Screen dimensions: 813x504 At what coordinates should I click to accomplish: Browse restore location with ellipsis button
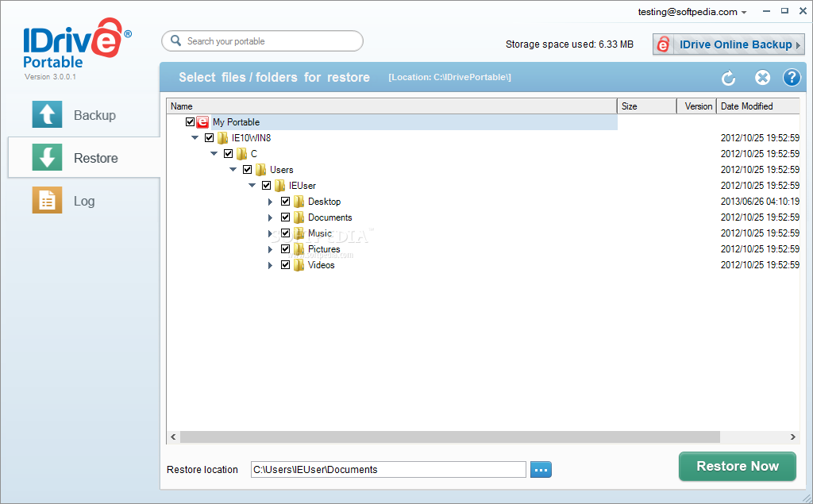(x=541, y=470)
